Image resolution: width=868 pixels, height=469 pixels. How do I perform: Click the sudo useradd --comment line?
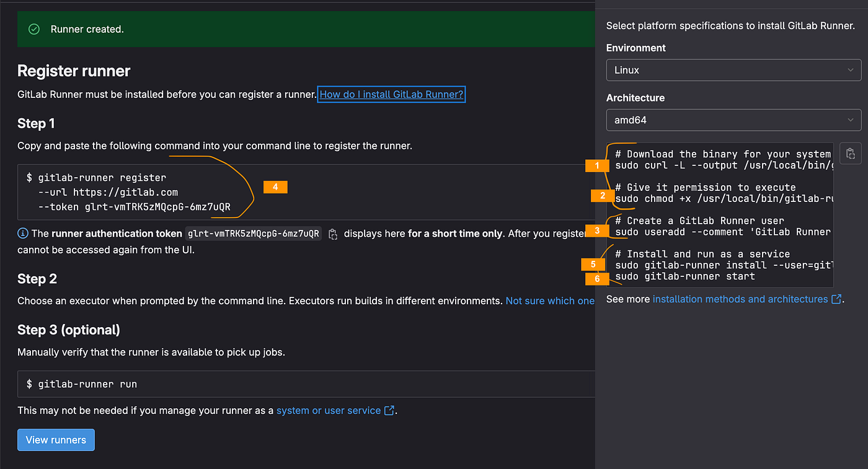tap(723, 232)
